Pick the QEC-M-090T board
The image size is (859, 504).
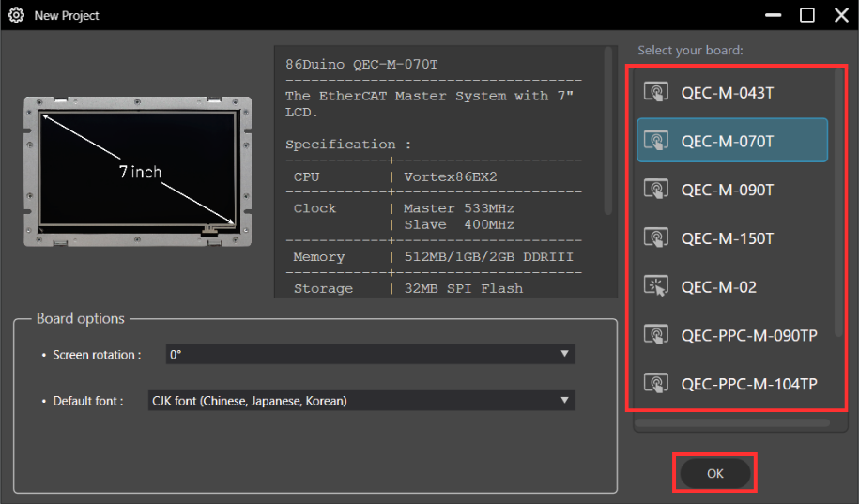[x=732, y=190]
